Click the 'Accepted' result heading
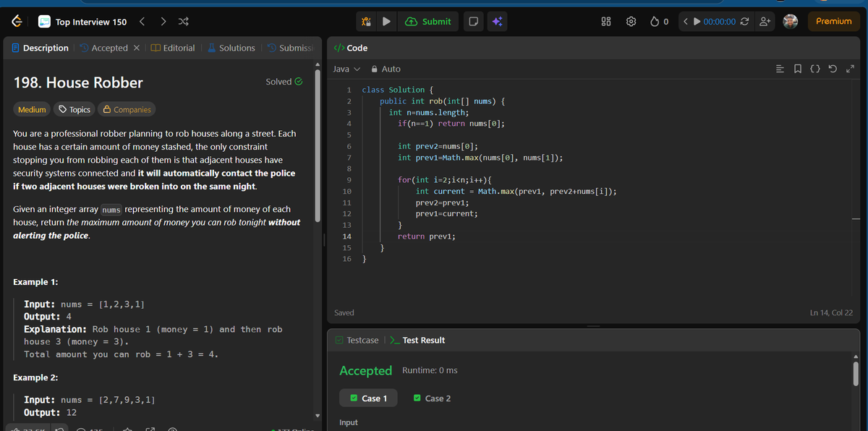Image resolution: width=868 pixels, height=431 pixels. (x=366, y=370)
